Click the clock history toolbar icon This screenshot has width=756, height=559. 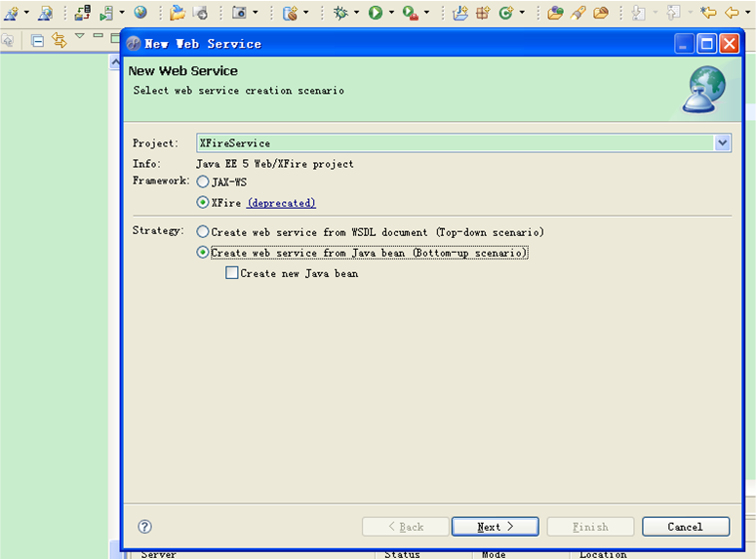[x=201, y=13]
